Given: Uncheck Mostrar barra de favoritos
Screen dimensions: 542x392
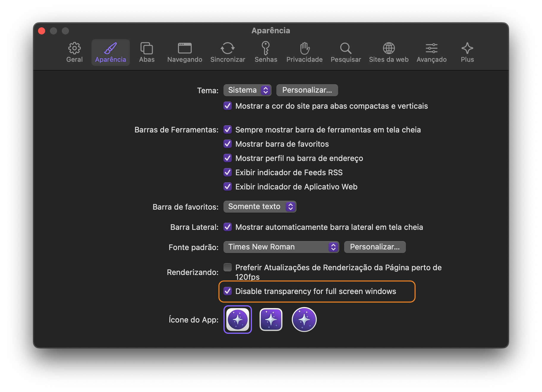Looking at the screenshot, I should pos(228,144).
